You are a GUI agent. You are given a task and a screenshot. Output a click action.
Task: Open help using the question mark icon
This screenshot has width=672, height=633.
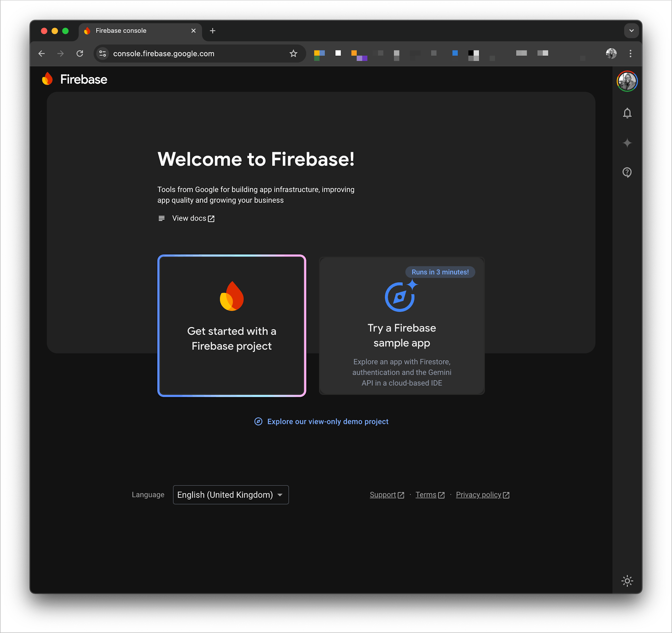pyautogui.click(x=627, y=172)
